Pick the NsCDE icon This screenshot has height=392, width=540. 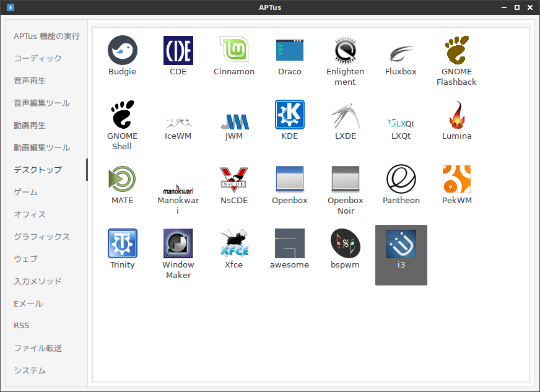234,180
